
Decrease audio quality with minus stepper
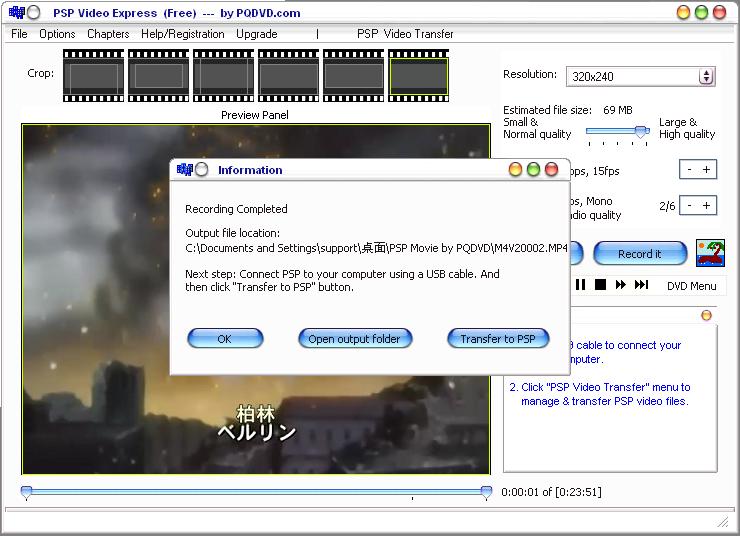pyautogui.click(x=689, y=206)
